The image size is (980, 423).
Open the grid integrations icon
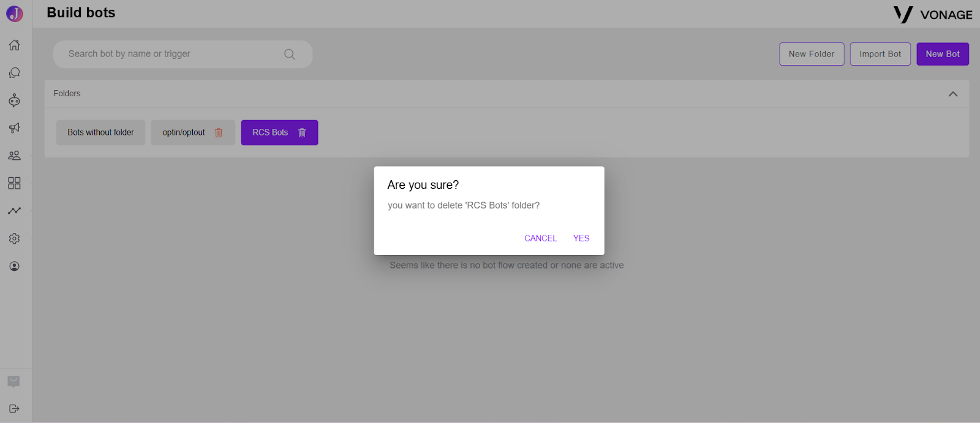pos(14,183)
